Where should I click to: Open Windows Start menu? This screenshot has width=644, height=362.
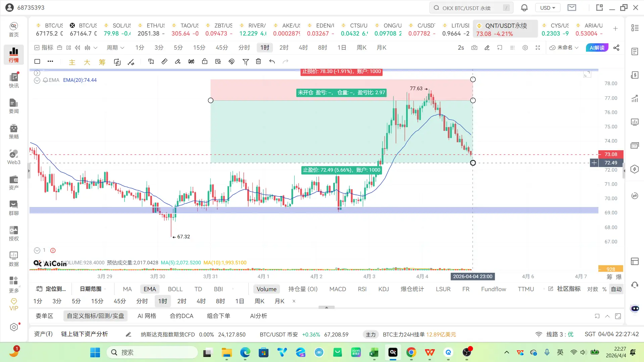pos(95,353)
